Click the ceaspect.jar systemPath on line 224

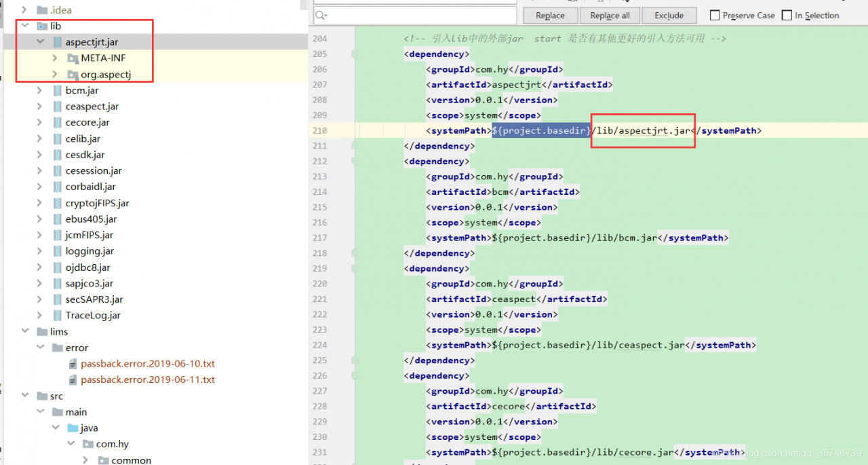coord(589,346)
